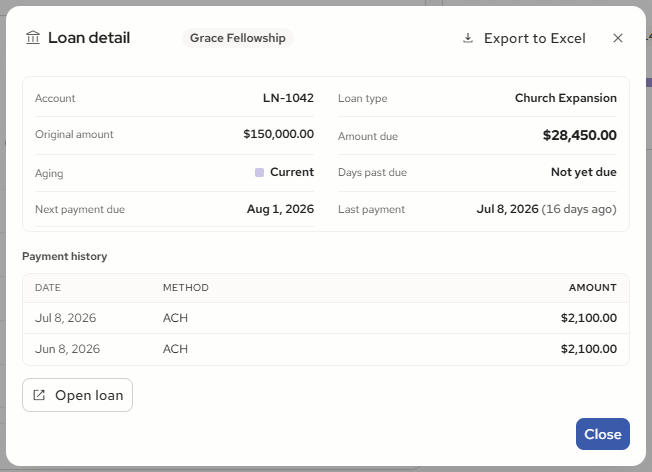The height and width of the screenshot is (472, 652).
Task: Click the original amount $150,000.00
Action: (x=279, y=134)
